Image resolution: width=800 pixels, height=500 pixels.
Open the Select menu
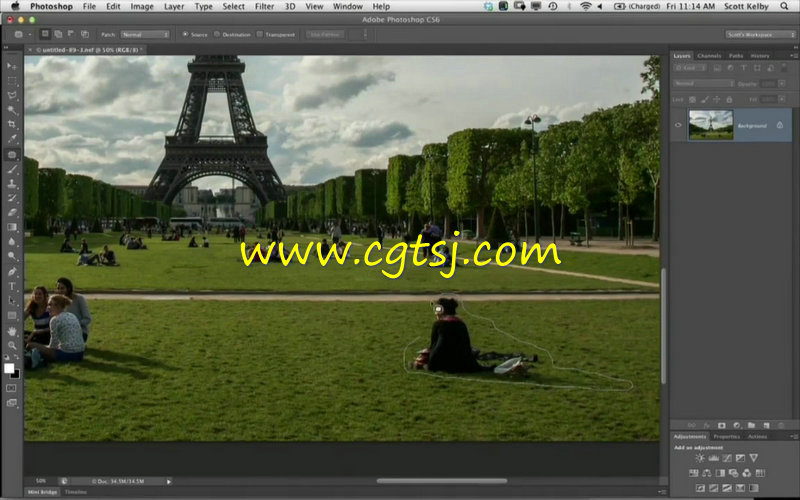[233, 7]
